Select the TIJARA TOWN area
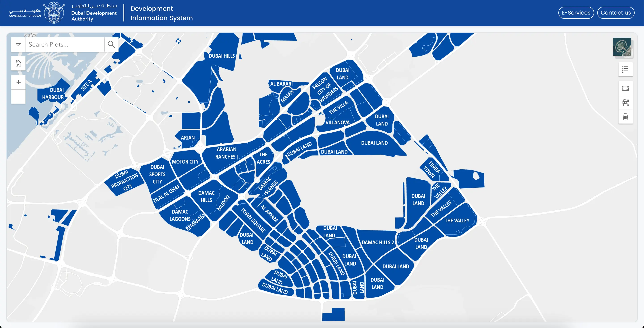The image size is (644, 328). click(x=432, y=169)
